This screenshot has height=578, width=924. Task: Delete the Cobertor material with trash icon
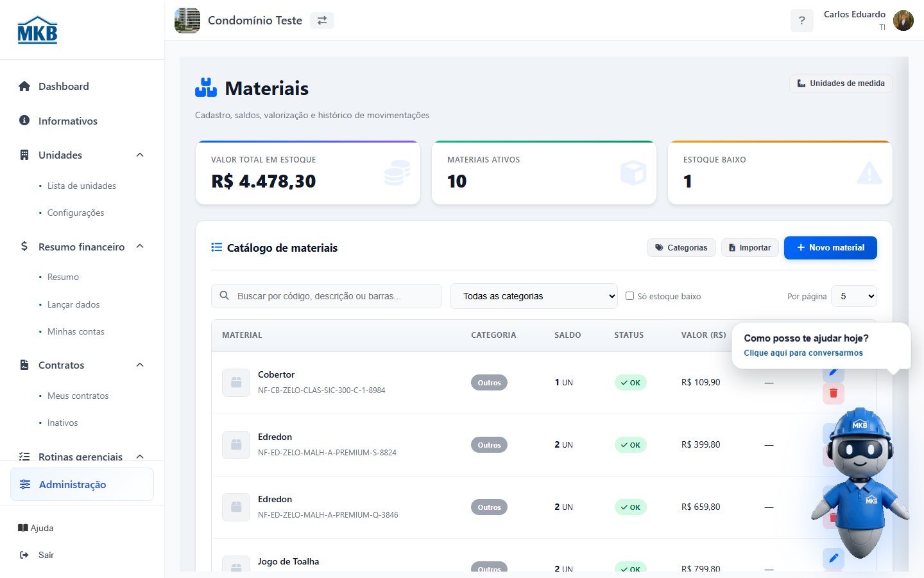point(834,393)
